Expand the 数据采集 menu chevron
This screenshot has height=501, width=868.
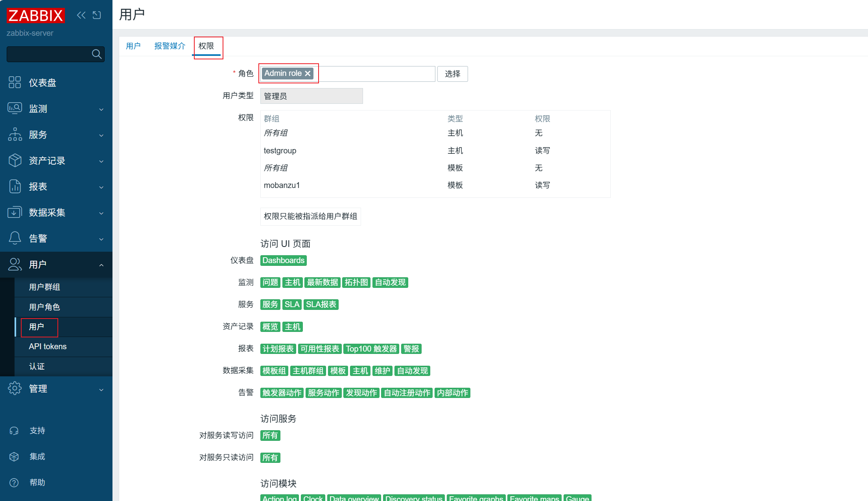(101, 213)
